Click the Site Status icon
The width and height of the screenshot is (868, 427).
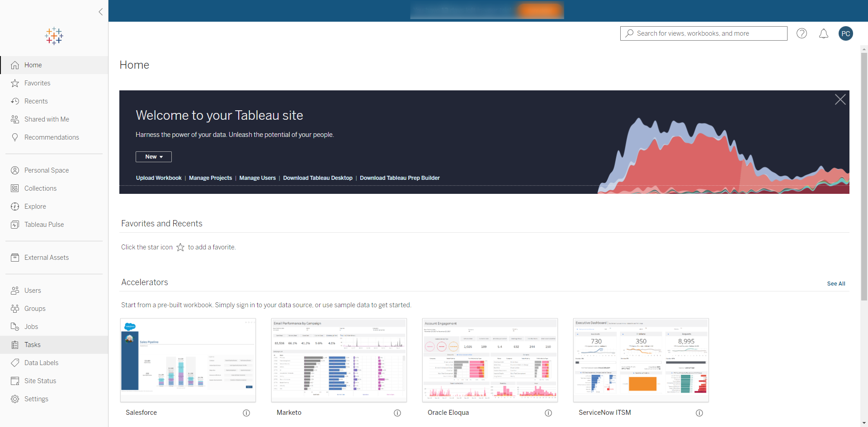click(15, 381)
